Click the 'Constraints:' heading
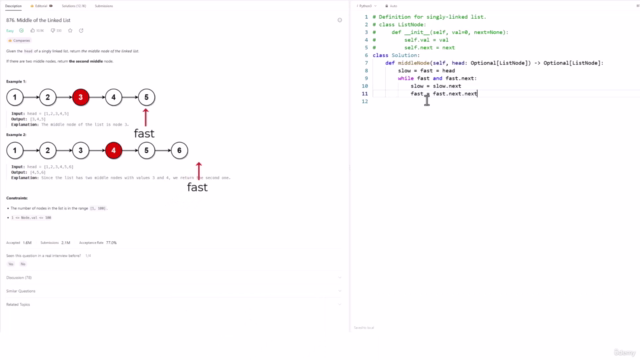The height and width of the screenshot is (360, 640). (17, 198)
